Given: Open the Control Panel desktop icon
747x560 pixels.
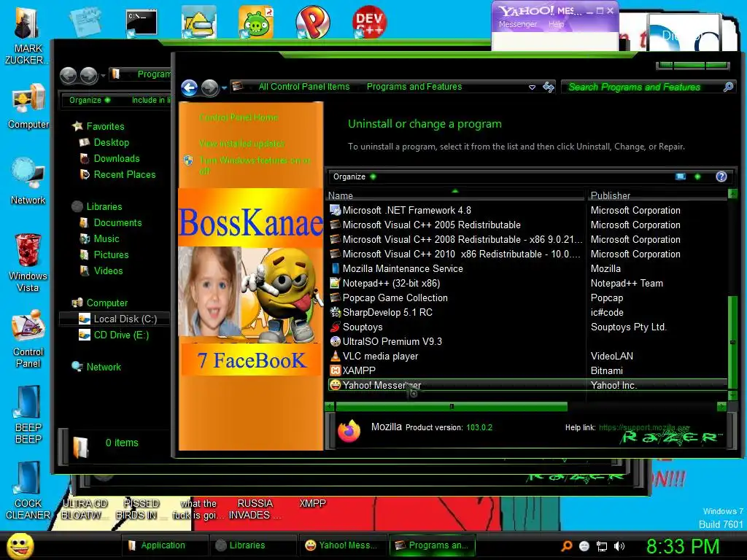Looking at the screenshot, I should [x=28, y=338].
